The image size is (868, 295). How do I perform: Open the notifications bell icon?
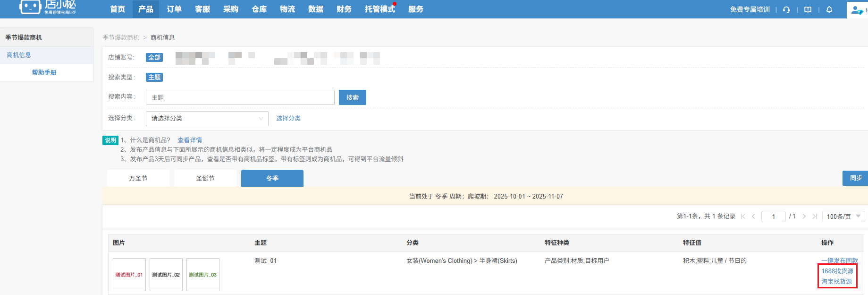[829, 9]
